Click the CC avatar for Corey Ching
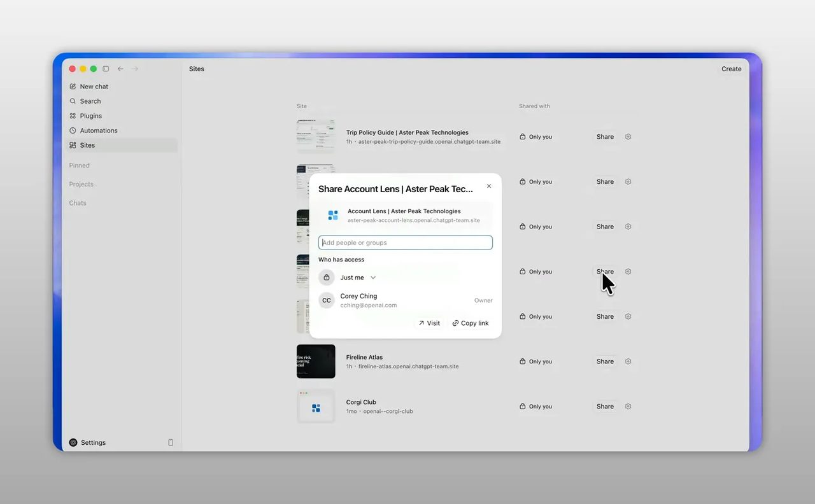The width and height of the screenshot is (815, 504). click(x=327, y=300)
